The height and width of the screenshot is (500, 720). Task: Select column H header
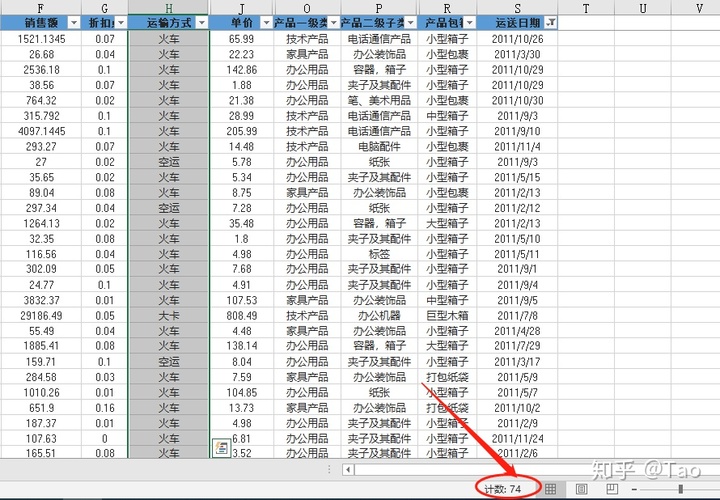(169, 8)
